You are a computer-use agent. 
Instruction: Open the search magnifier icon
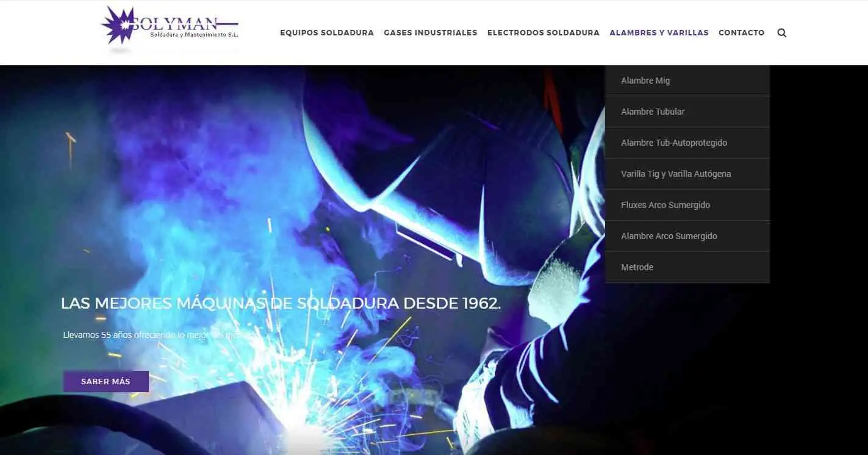coord(781,33)
